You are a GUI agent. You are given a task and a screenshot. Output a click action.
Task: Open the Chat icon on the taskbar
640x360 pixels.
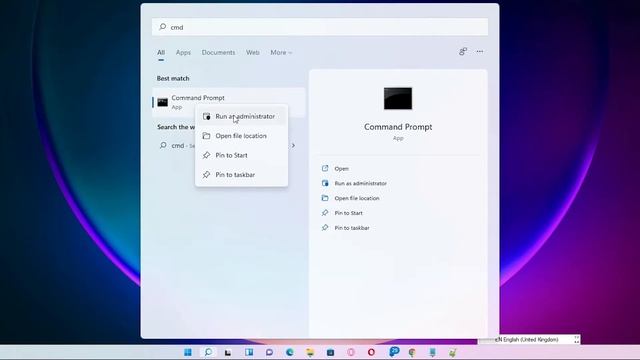point(269,352)
